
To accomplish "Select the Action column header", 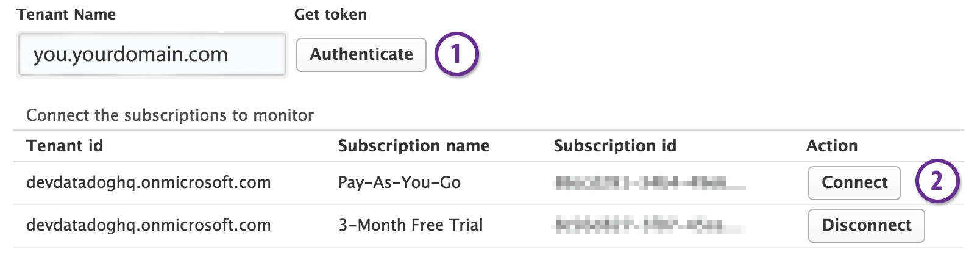I will (831, 146).
